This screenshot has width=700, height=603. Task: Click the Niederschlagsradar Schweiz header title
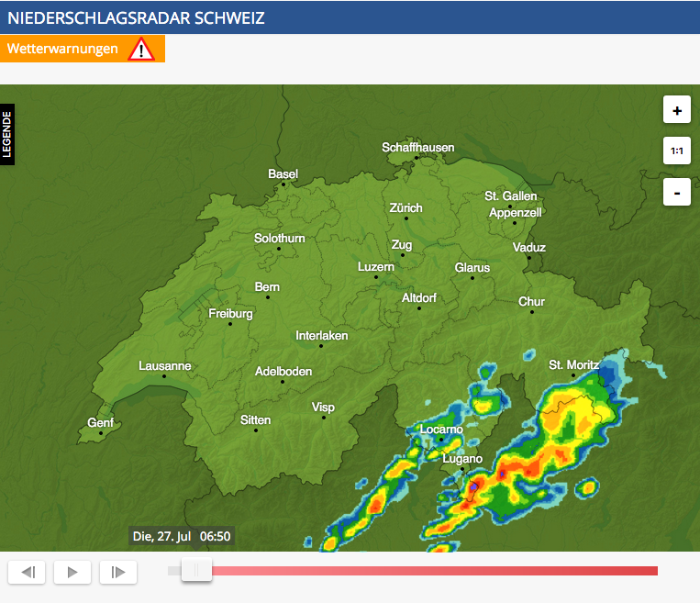(x=136, y=18)
